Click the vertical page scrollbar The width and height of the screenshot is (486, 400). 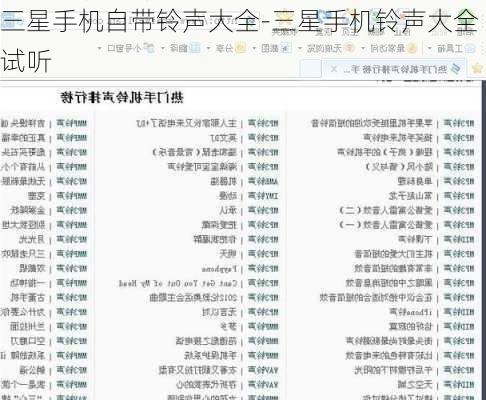(483, 240)
